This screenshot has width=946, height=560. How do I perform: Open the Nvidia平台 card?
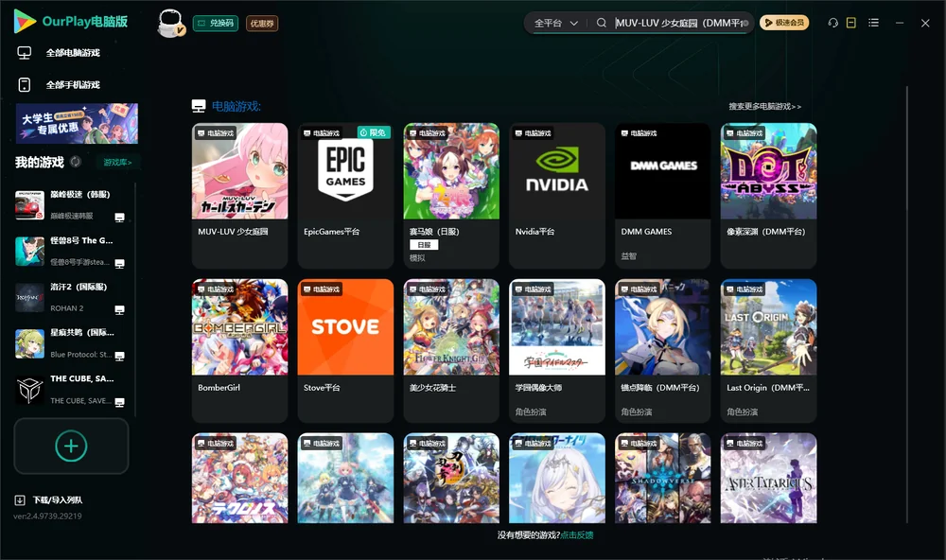pyautogui.click(x=557, y=196)
